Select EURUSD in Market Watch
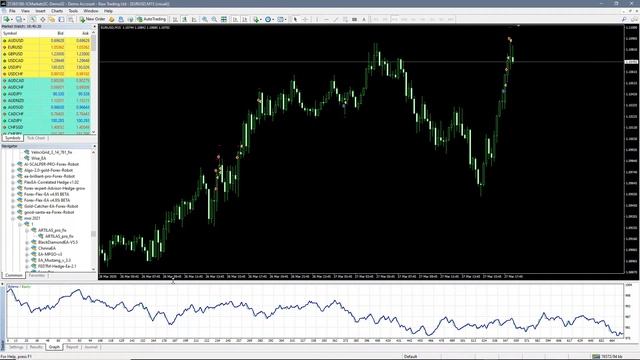640x360 pixels. [47, 47]
